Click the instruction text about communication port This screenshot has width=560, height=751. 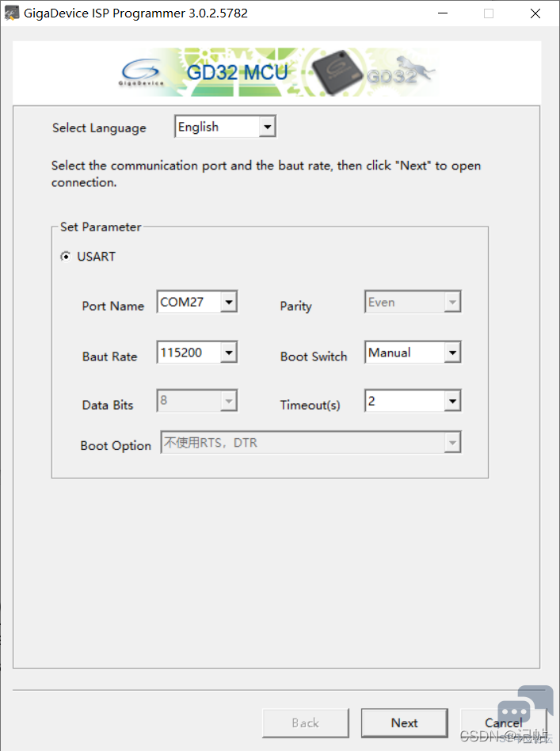pyautogui.click(x=266, y=173)
